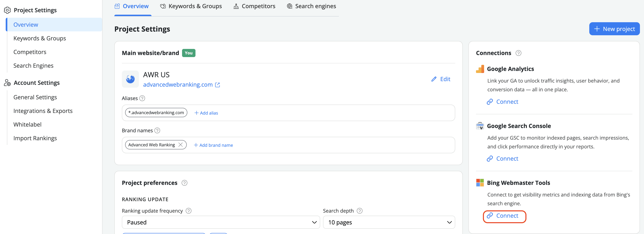Click the advancedwebranking.com link
The height and width of the screenshot is (234, 644).
click(x=178, y=85)
